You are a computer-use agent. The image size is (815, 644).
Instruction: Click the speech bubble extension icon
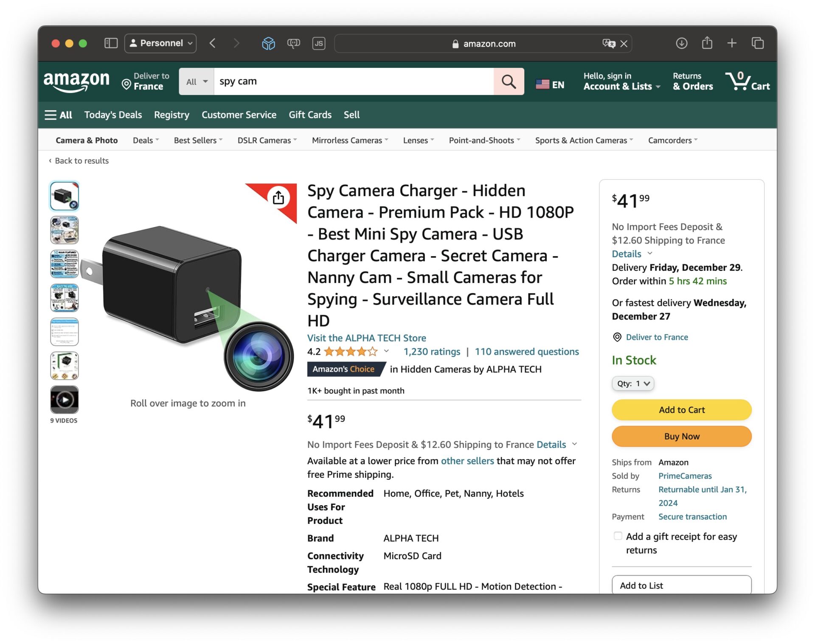click(x=293, y=43)
